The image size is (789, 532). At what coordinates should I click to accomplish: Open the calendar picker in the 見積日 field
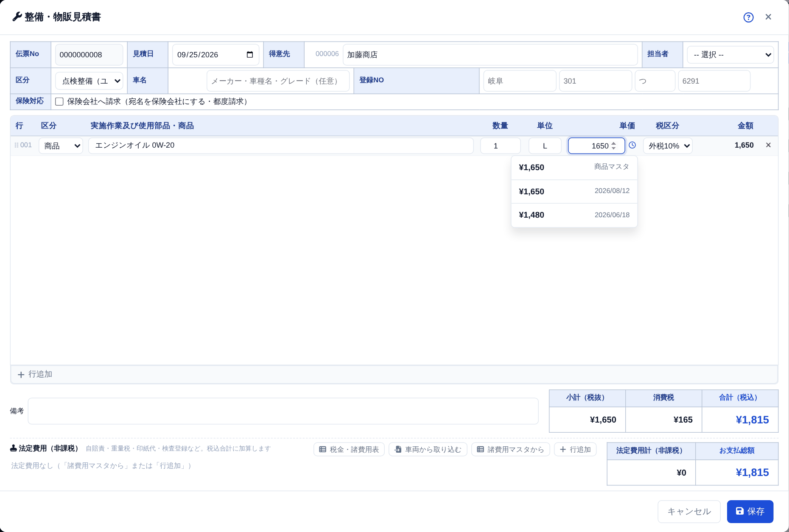[250, 55]
